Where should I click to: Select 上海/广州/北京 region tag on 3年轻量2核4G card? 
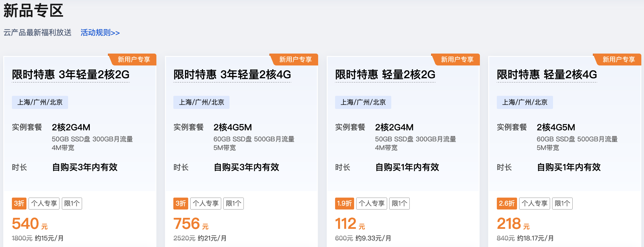(201, 102)
